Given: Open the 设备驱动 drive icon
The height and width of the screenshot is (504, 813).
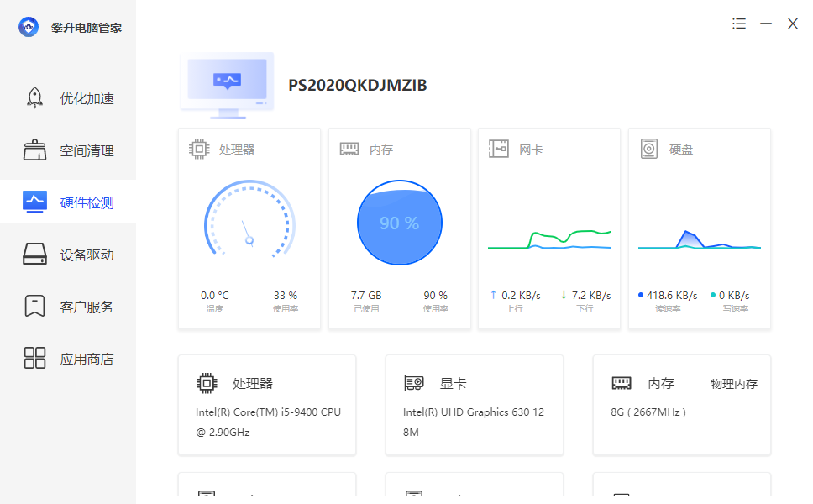Looking at the screenshot, I should 34,254.
